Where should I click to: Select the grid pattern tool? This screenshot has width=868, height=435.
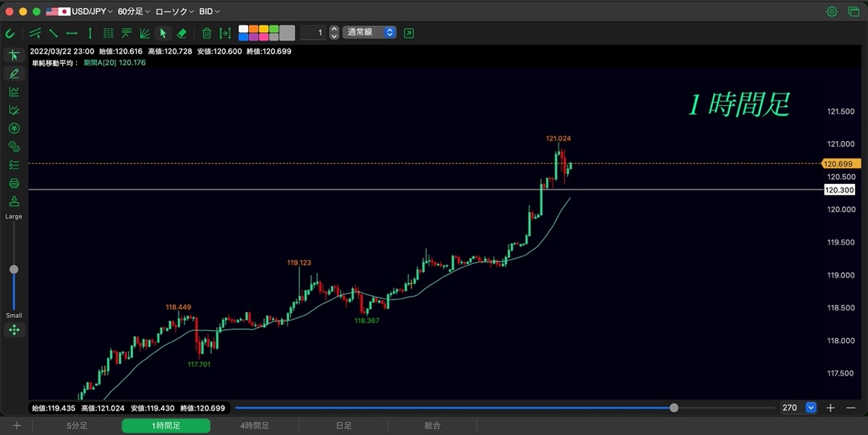pyautogui.click(x=109, y=33)
